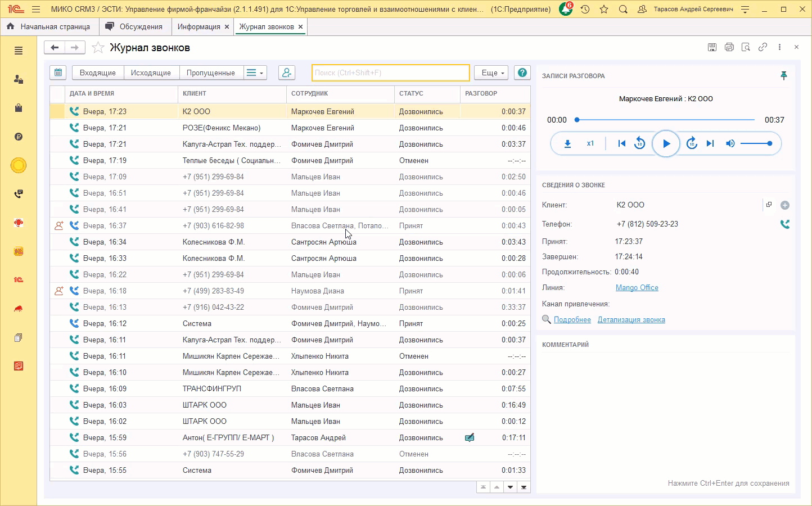This screenshot has height=506, width=812.
Task: Open the list view mode dropdown
Action: point(255,73)
